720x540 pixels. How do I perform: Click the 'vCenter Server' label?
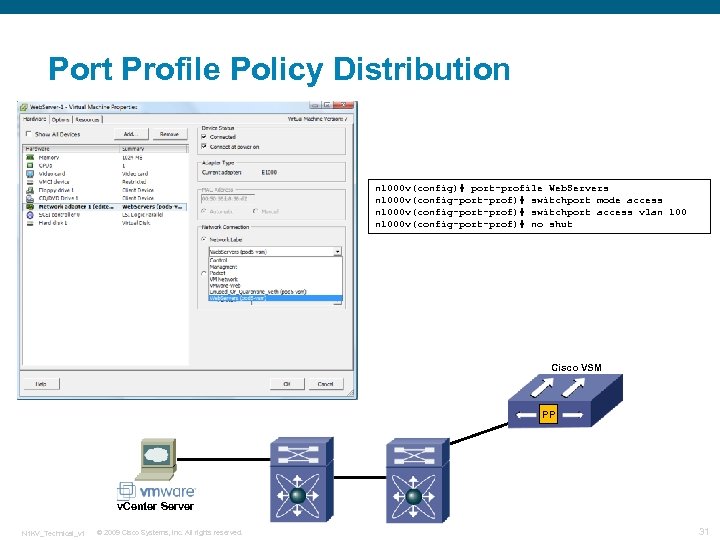(155, 506)
